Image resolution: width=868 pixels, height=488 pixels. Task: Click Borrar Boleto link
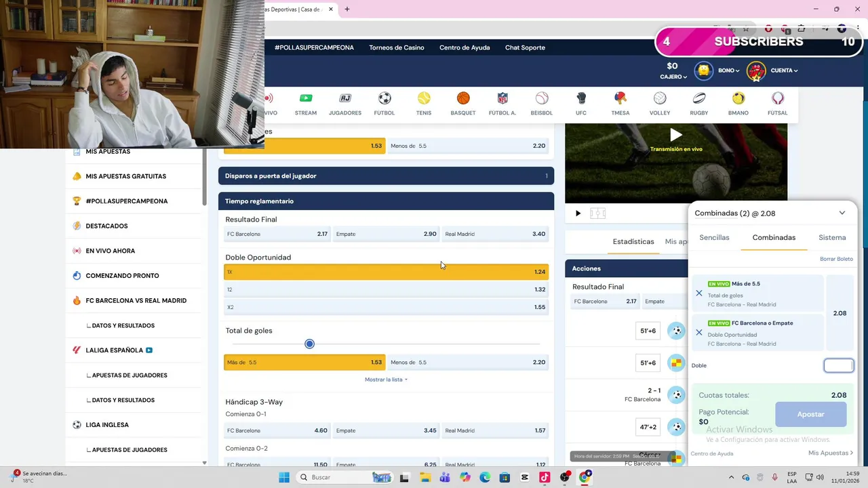(836, 259)
